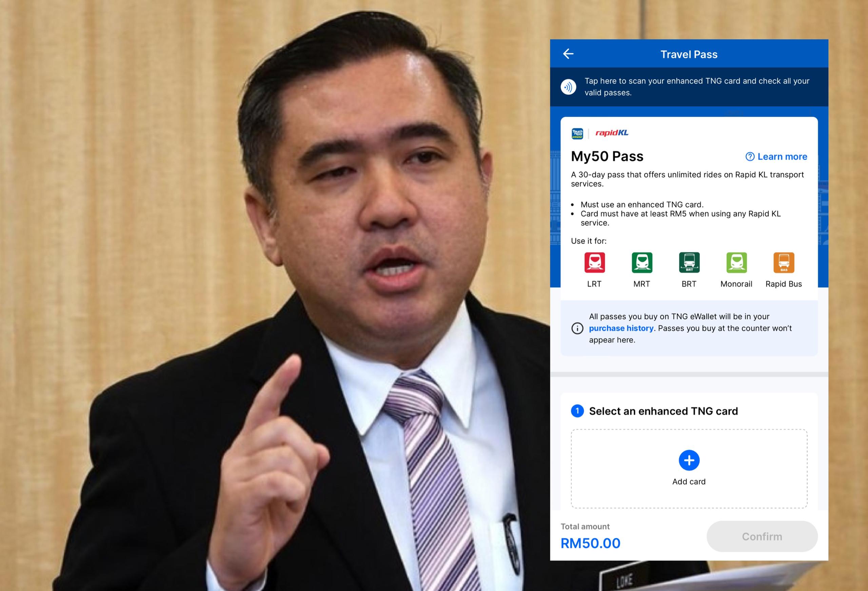This screenshot has height=591, width=868.
Task: Click the Monorail label text
Action: pos(736,284)
